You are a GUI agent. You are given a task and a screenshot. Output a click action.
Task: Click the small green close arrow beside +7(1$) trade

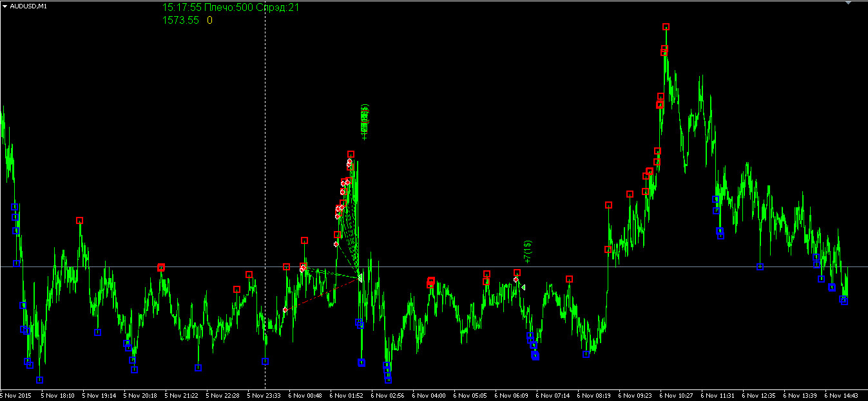(x=523, y=287)
